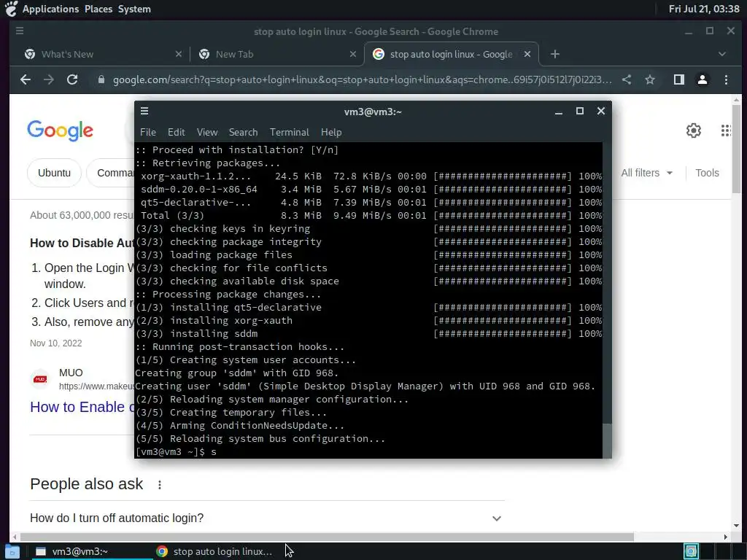Image resolution: width=747 pixels, height=560 pixels.
Task: Open terminal Help menu
Action: (331, 133)
